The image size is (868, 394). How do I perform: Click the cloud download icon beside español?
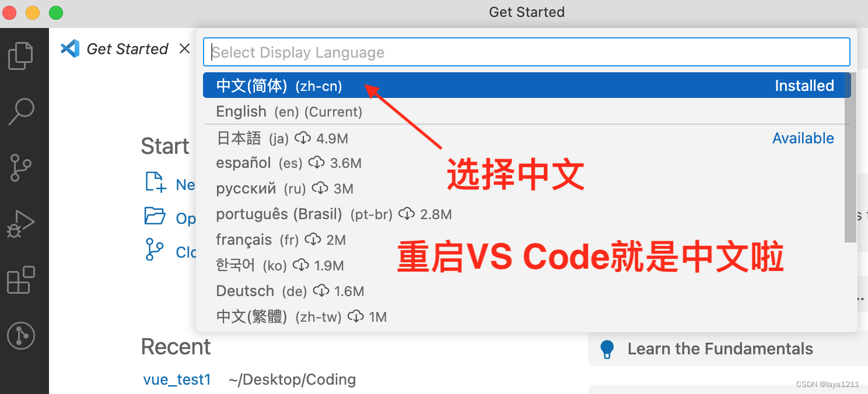pos(316,163)
